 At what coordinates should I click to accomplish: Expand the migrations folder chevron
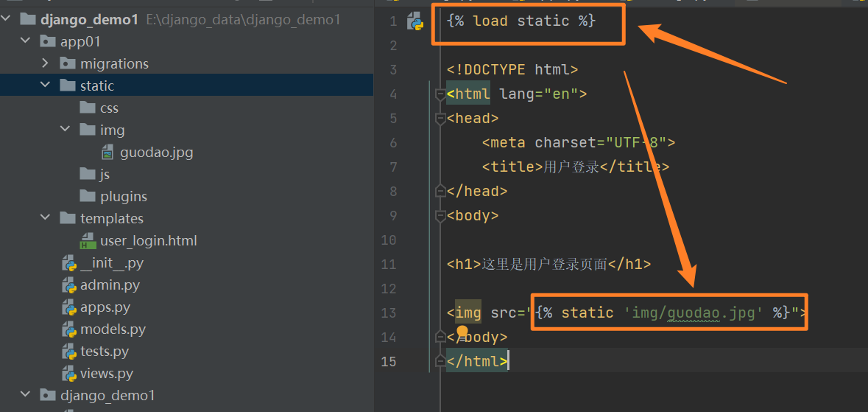point(46,63)
